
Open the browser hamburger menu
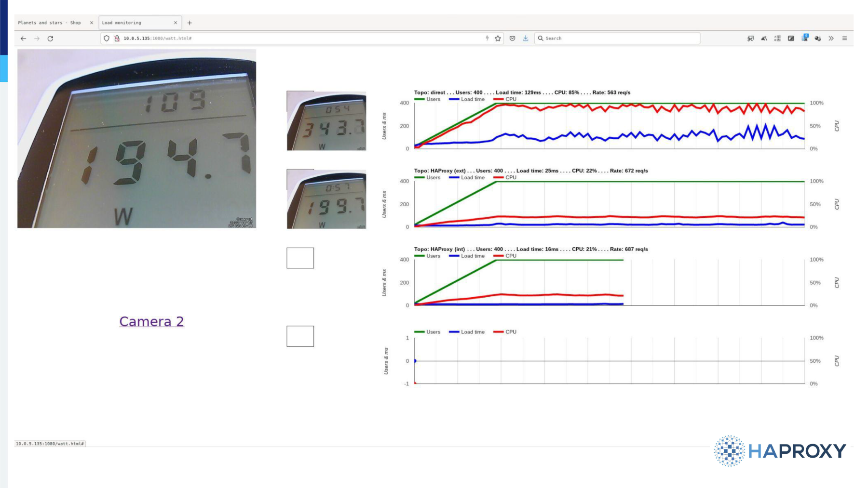844,38
